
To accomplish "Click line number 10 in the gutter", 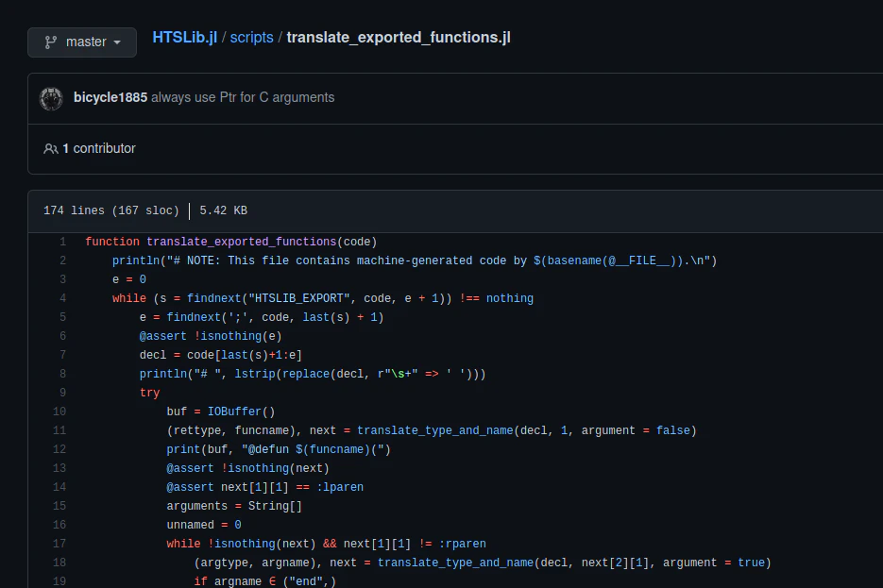I will click(x=59, y=412).
